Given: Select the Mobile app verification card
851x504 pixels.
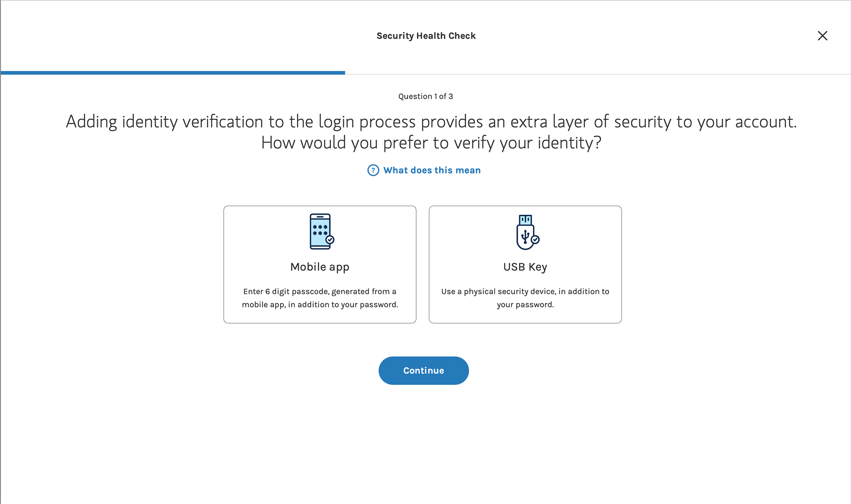Looking at the screenshot, I should point(320,264).
